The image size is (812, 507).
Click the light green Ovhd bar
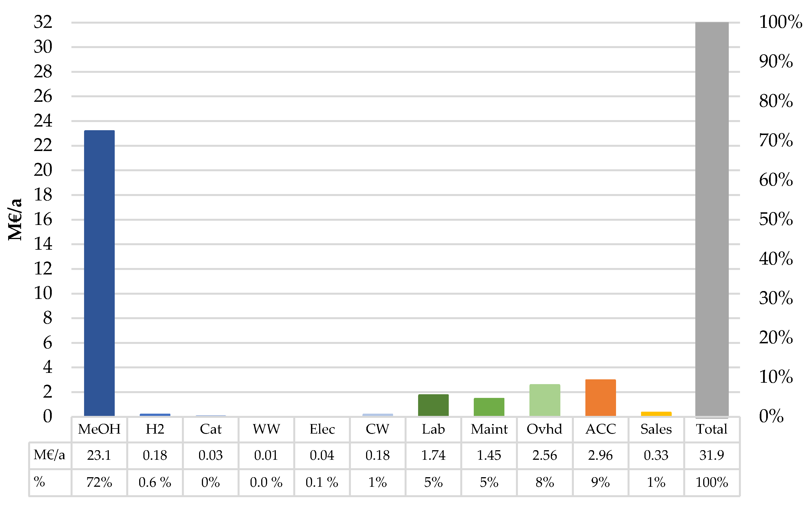[x=544, y=400]
